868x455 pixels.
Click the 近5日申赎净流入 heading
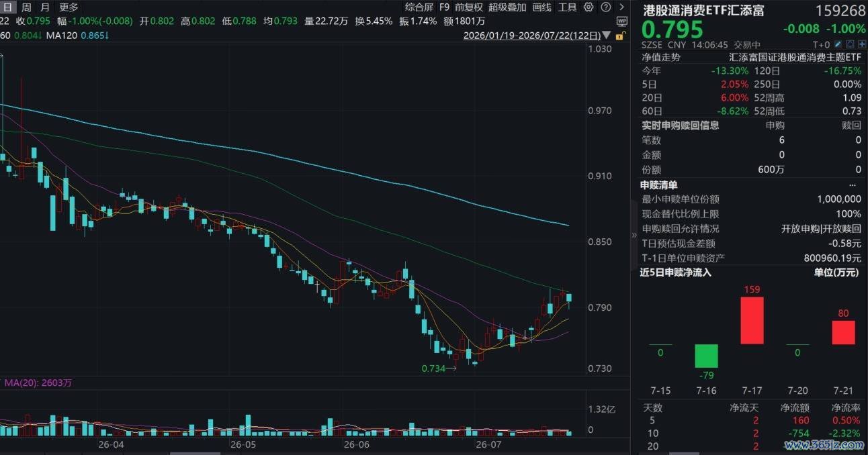tap(675, 272)
